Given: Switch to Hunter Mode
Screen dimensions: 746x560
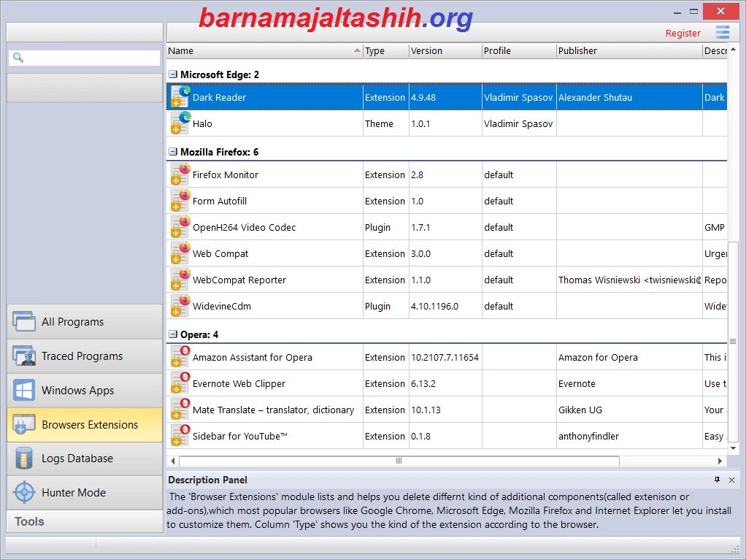Looking at the screenshot, I should pyautogui.click(x=85, y=492).
